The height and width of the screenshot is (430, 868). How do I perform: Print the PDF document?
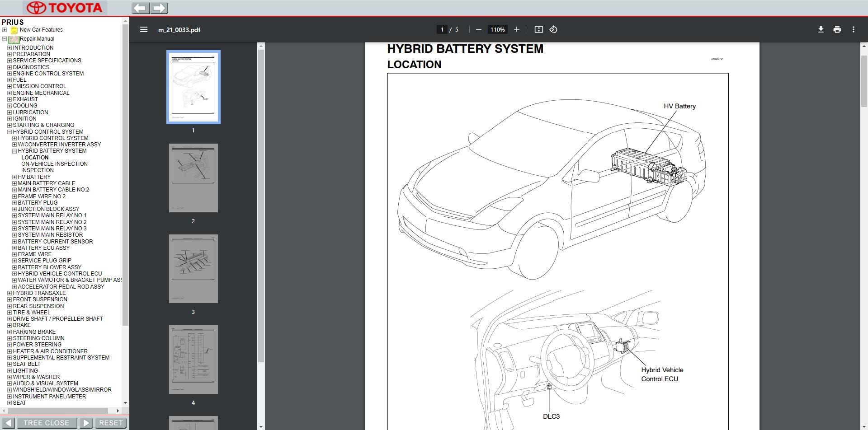837,29
